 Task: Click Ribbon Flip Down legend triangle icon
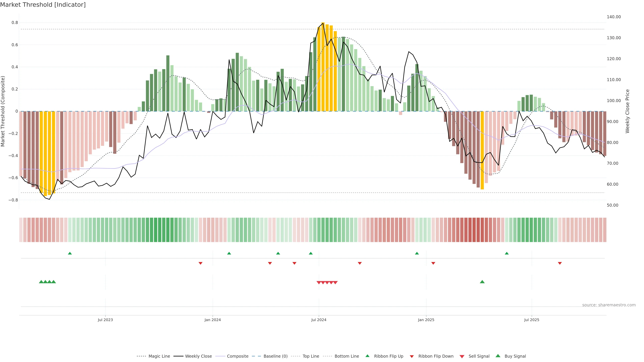pos(412,356)
